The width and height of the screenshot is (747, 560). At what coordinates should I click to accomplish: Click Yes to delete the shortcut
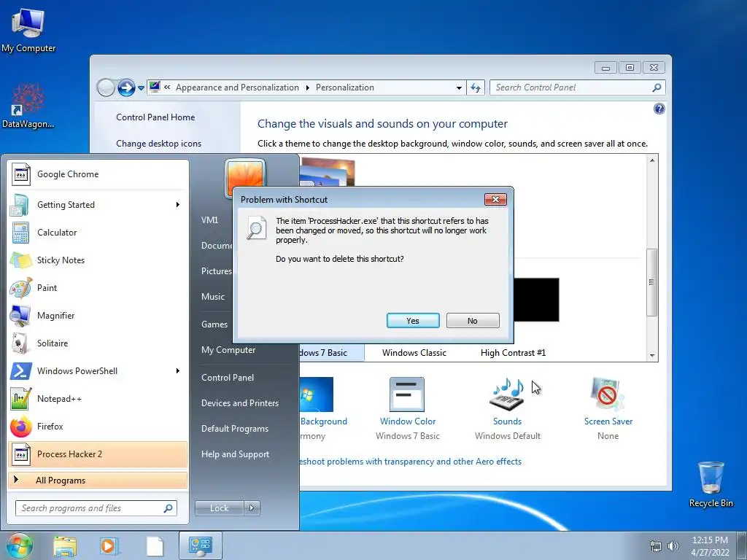click(413, 321)
